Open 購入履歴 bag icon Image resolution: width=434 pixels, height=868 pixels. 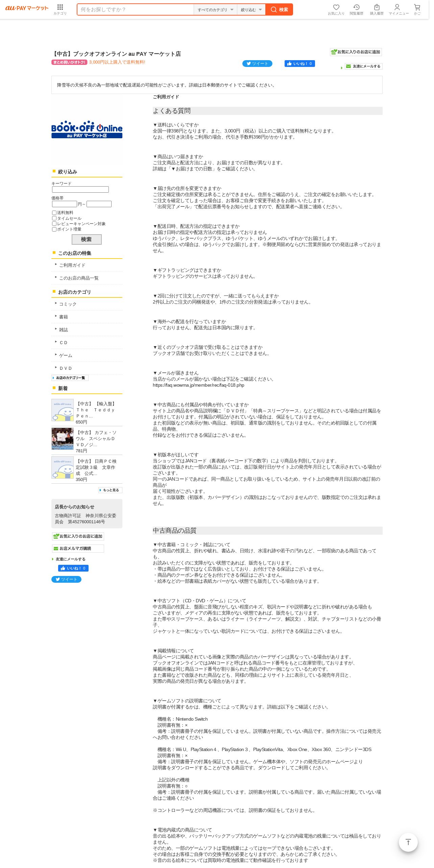pos(377,9)
